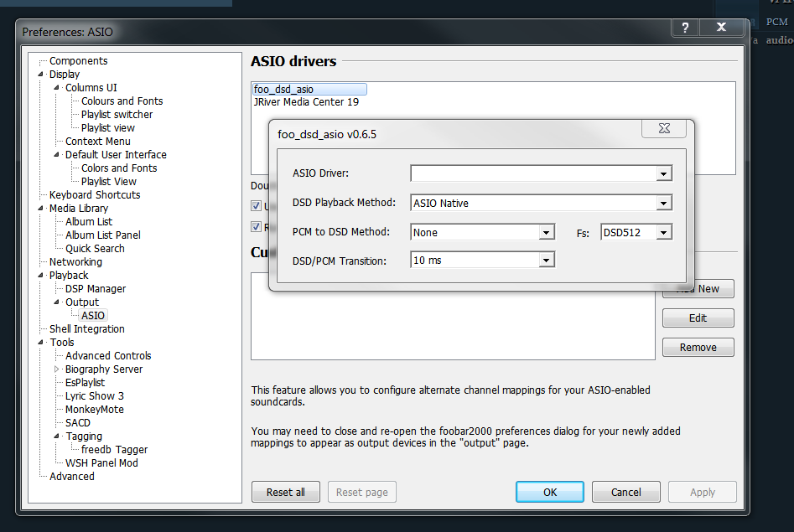
Task: Click the Remove mapping button
Action: point(698,347)
